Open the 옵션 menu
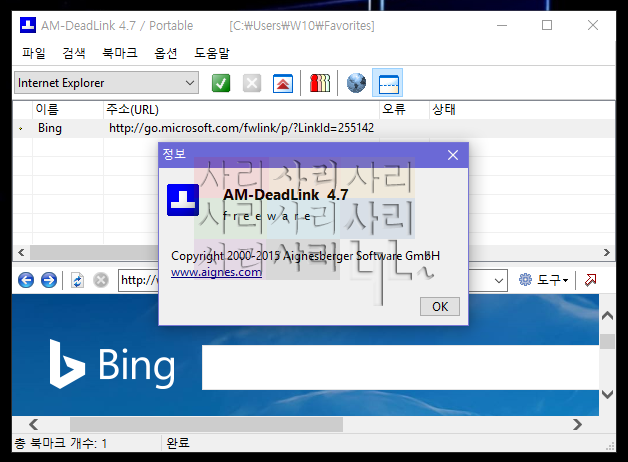628x462 pixels. click(x=165, y=53)
